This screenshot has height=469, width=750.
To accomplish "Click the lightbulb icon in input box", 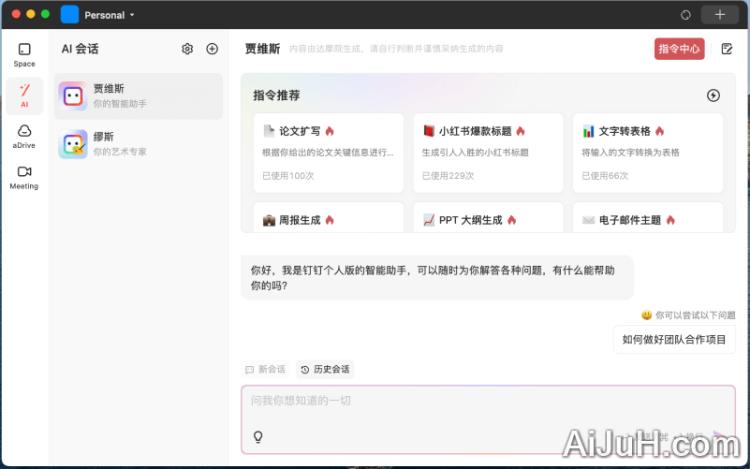I will [258, 437].
